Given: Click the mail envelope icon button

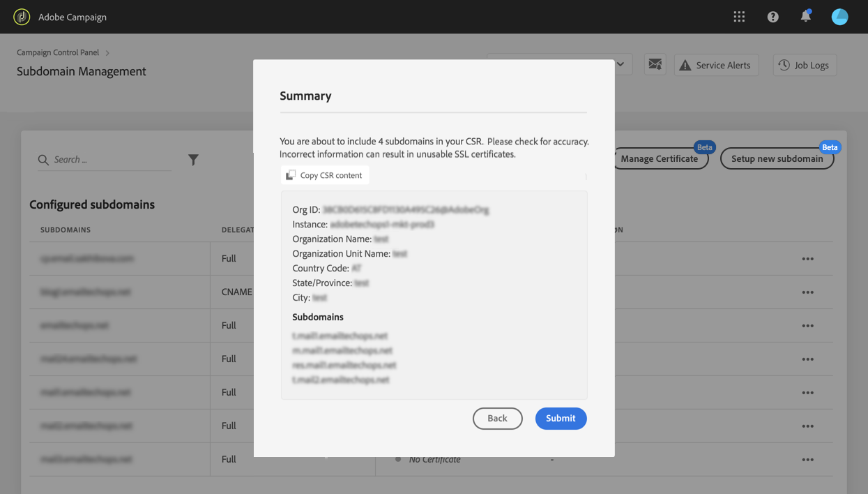Looking at the screenshot, I should pos(655,65).
